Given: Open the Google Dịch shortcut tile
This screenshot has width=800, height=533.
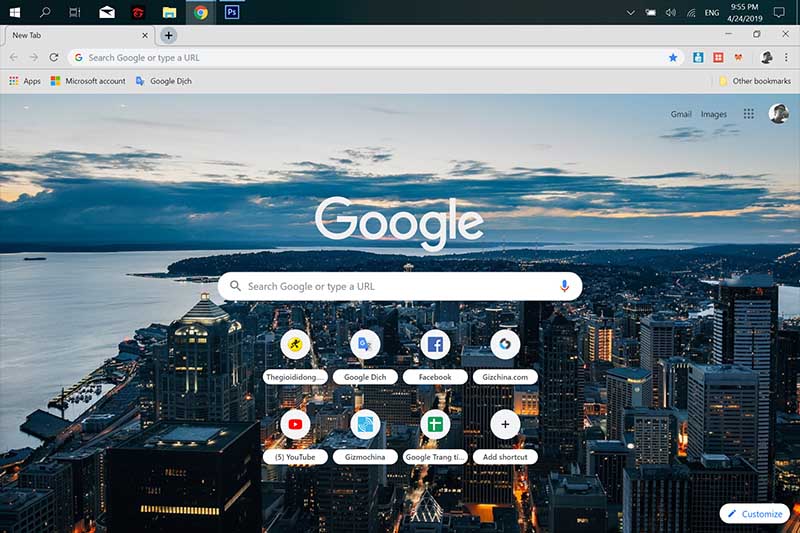Looking at the screenshot, I should (365, 357).
